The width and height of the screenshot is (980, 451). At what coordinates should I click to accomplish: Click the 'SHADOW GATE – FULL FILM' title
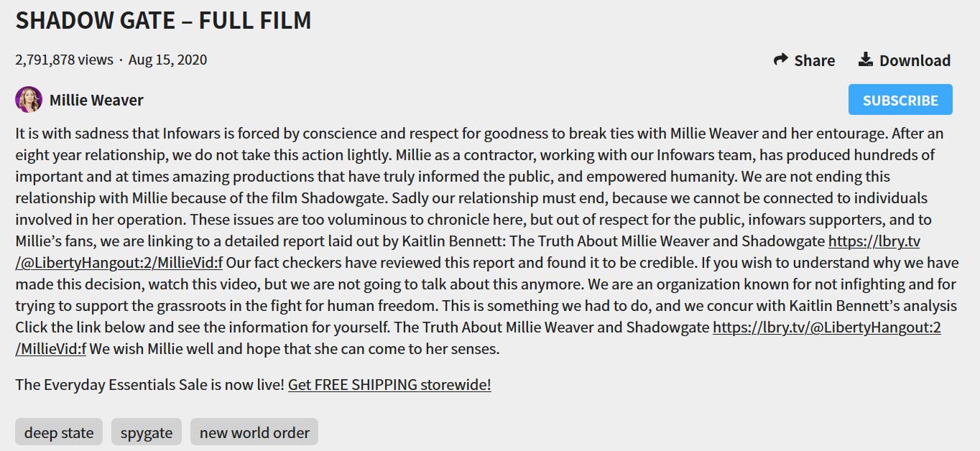[x=164, y=21]
